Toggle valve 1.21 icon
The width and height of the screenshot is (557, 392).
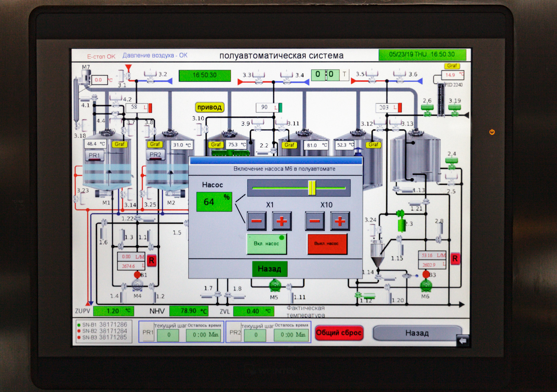tap(420, 202)
